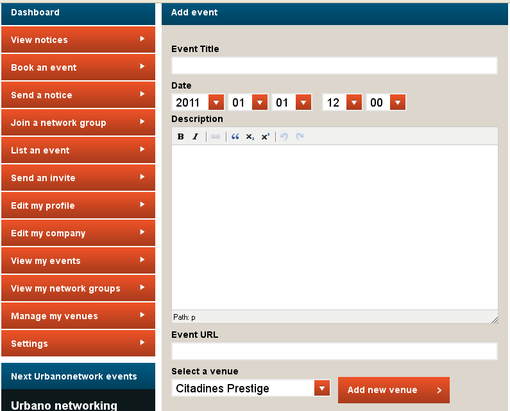The width and height of the screenshot is (510, 411).
Task: Apply subscript formatting
Action: pyautogui.click(x=250, y=136)
